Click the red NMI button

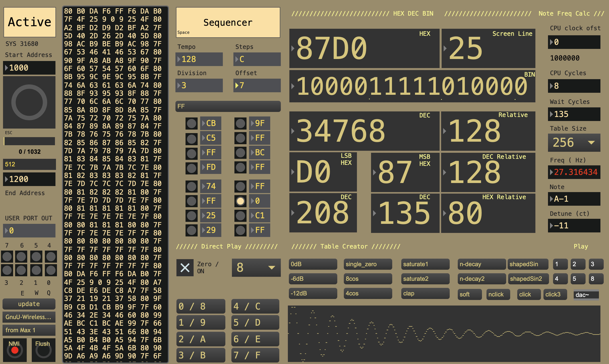pos(15,350)
